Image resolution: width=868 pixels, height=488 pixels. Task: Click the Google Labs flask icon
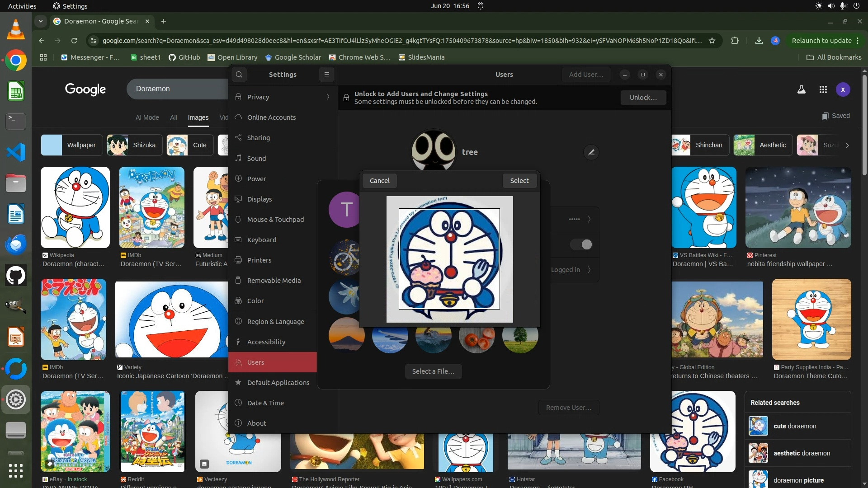tap(801, 89)
